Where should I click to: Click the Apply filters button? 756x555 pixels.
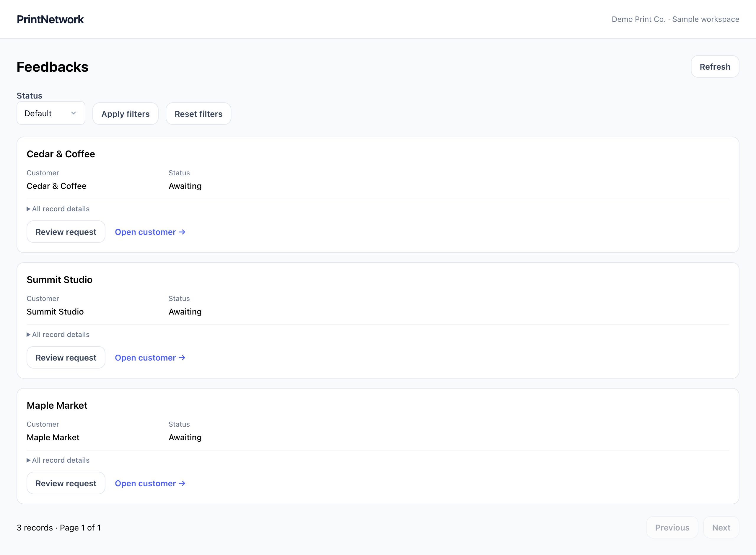pos(126,114)
